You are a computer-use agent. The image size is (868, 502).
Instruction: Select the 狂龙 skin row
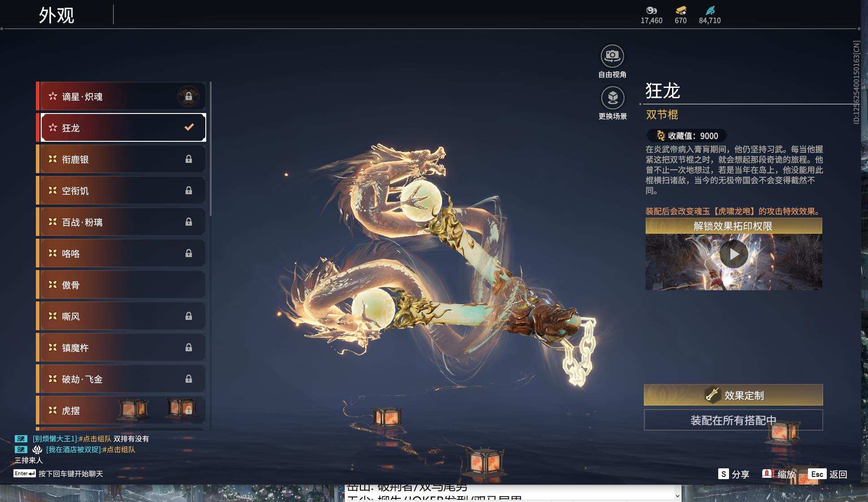[121, 127]
